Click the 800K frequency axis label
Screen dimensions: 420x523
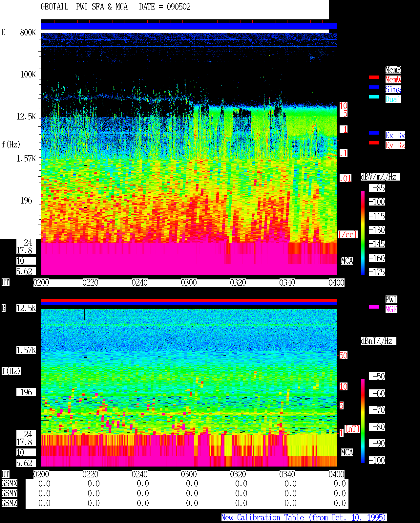click(28, 33)
